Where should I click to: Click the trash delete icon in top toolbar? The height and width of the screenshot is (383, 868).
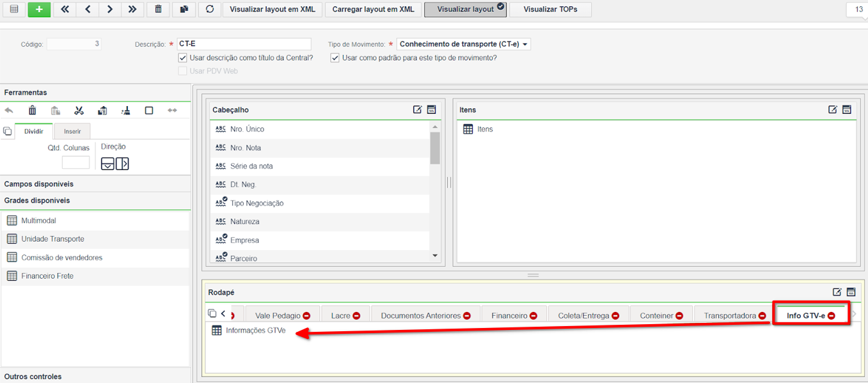pyautogui.click(x=158, y=10)
